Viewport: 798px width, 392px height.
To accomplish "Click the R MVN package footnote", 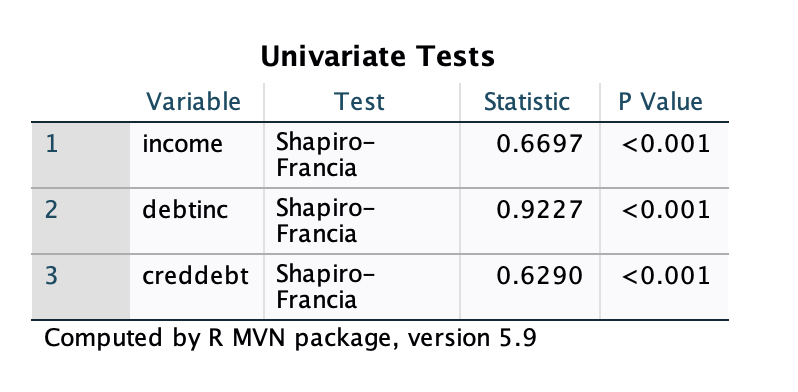I will tap(290, 338).
